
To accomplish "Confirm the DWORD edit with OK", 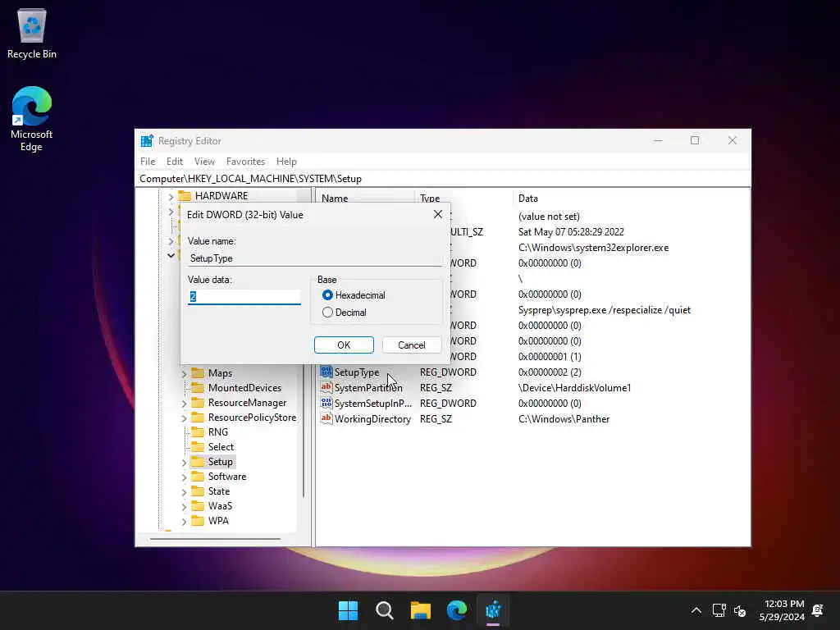I will pyautogui.click(x=344, y=345).
